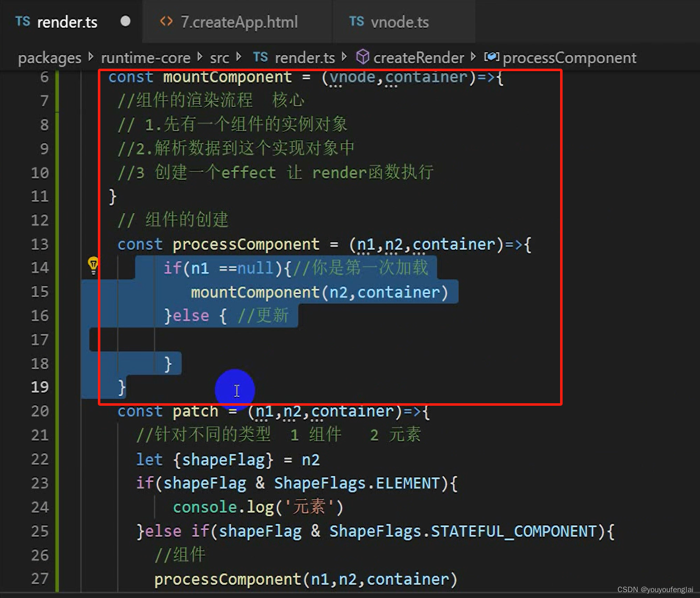The image size is (700, 598).
Task: Click the comment on line 10 about effect
Action: (x=276, y=172)
